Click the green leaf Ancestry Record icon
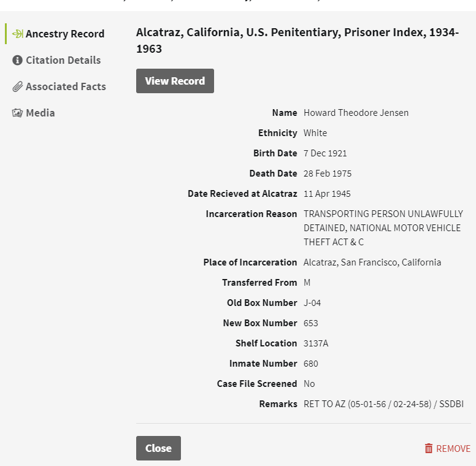Image resolution: width=476 pixels, height=466 pixels. click(x=18, y=34)
